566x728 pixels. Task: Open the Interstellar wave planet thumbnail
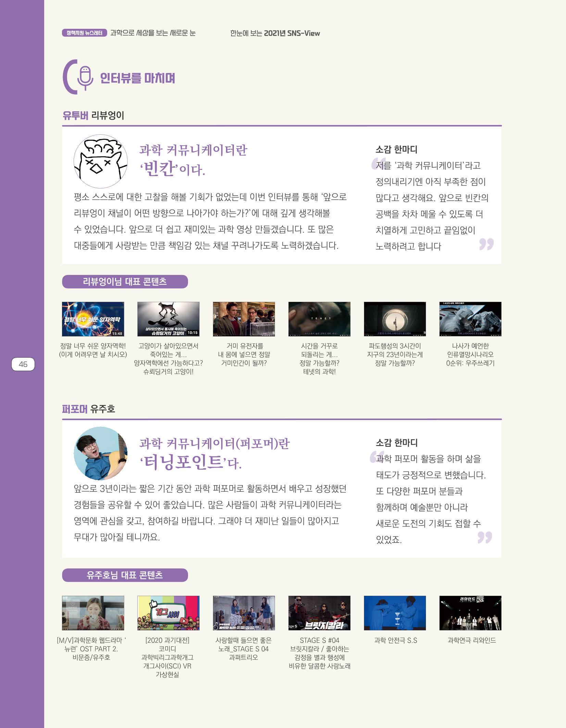(x=395, y=319)
